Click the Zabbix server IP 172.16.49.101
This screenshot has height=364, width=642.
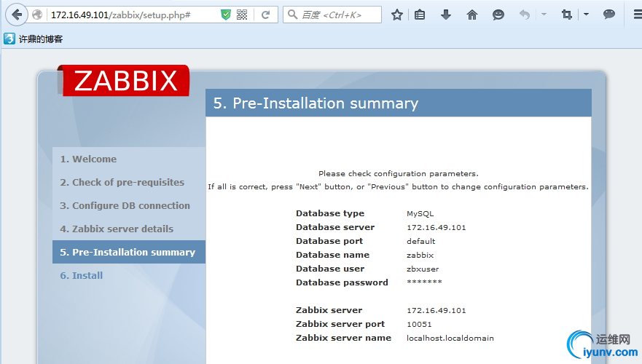pyautogui.click(x=437, y=311)
